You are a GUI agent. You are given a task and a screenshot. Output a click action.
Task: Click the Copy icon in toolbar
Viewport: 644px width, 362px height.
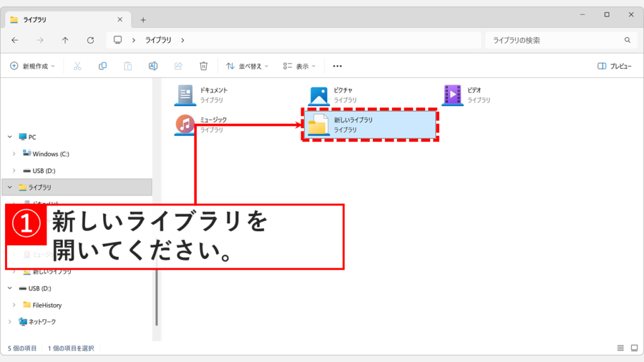103,66
